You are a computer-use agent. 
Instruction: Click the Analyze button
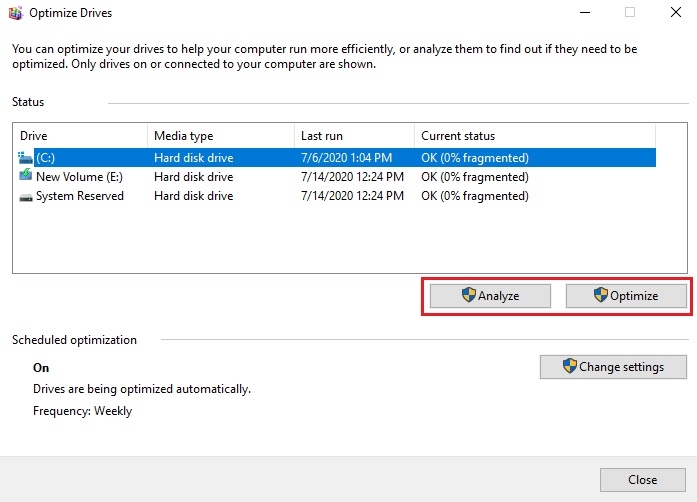[x=490, y=296]
